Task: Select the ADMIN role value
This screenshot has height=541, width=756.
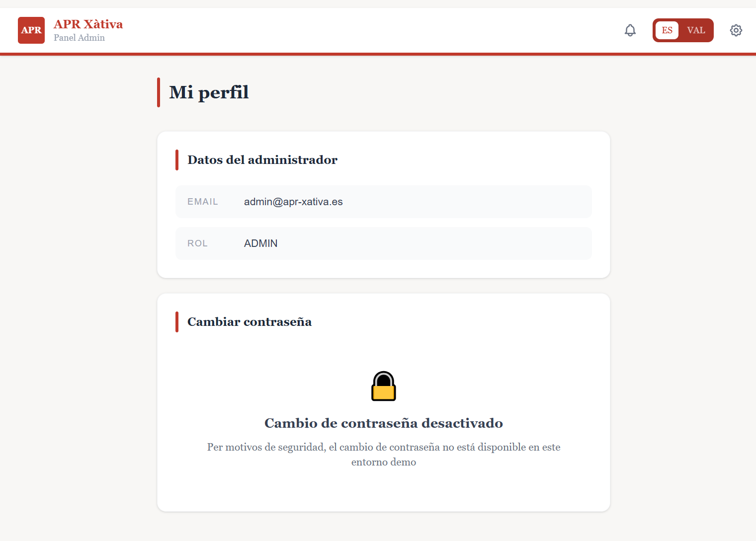Action: (x=261, y=243)
